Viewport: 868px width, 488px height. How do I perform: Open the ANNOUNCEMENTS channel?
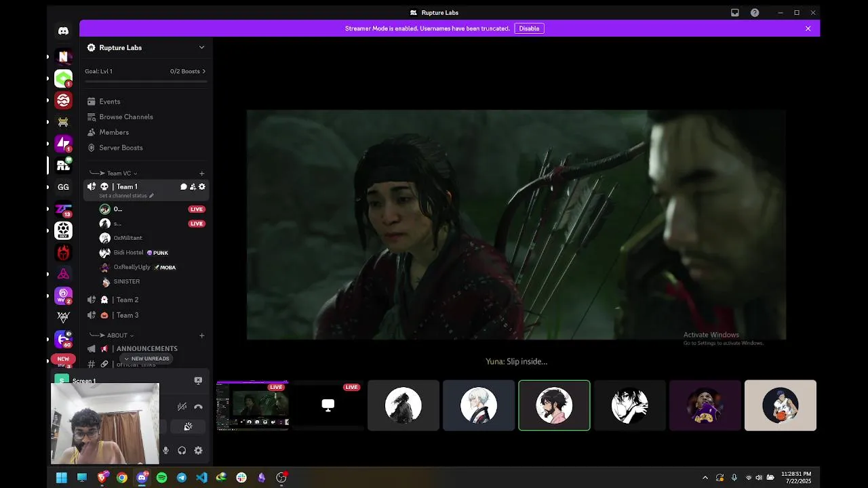click(x=146, y=348)
